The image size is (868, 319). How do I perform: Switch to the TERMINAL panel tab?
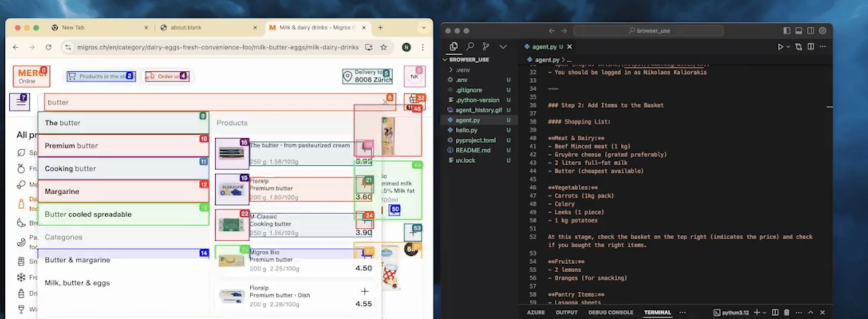pyautogui.click(x=657, y=312)
